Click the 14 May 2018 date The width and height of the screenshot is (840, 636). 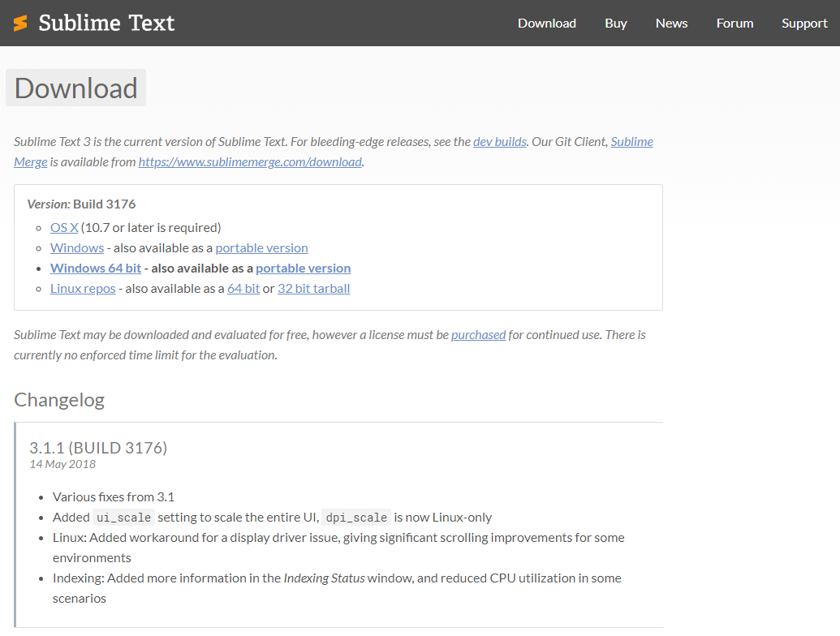tap(62, 464)
